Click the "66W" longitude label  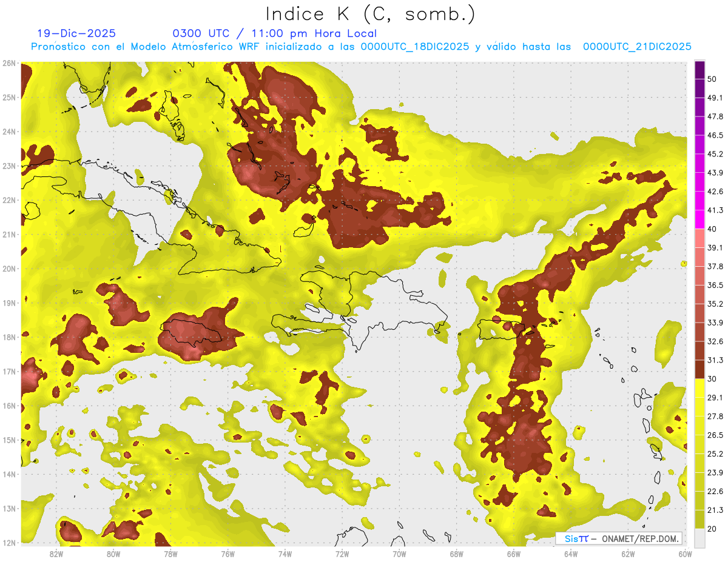[513, 554]
